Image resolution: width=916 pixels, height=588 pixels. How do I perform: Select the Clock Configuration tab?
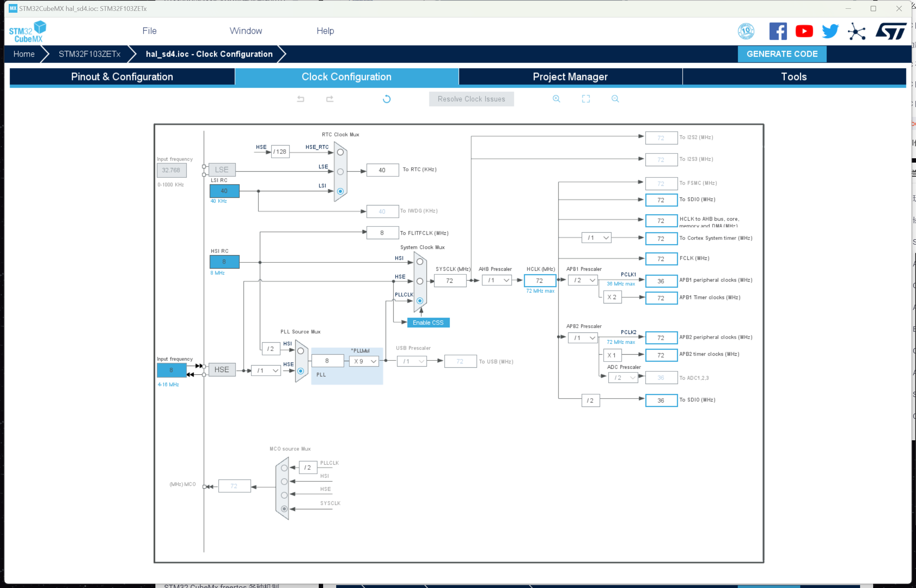tap(347, 77)
